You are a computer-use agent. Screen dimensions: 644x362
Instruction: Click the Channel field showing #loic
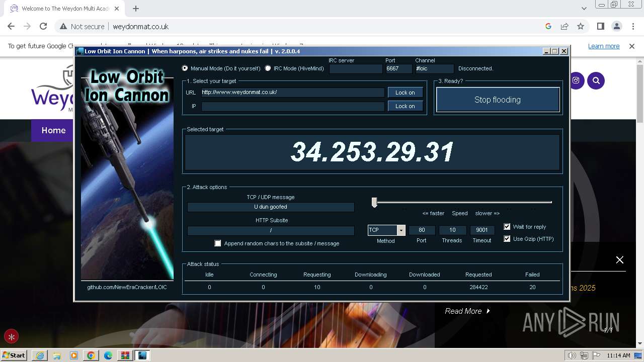434,69
